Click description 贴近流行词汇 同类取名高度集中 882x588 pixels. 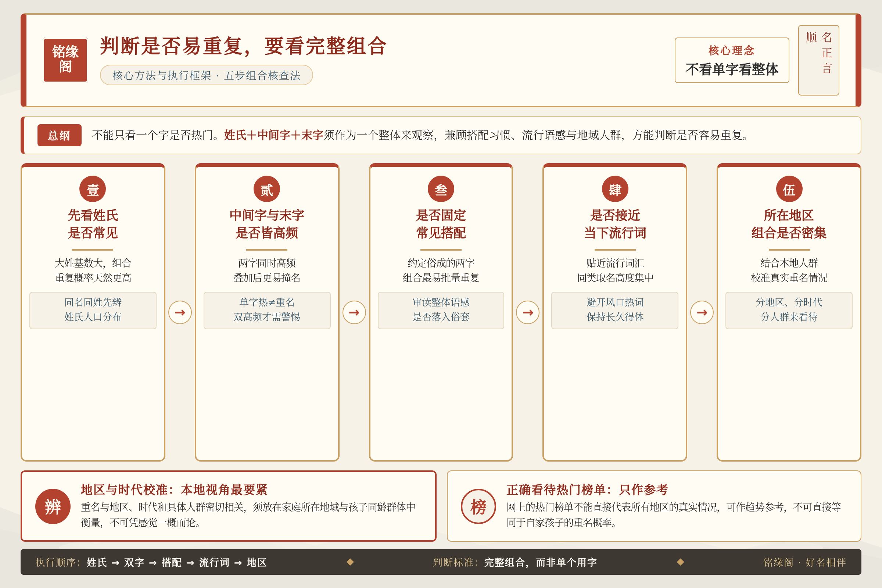pyautogui.click(x=615, y=270)
